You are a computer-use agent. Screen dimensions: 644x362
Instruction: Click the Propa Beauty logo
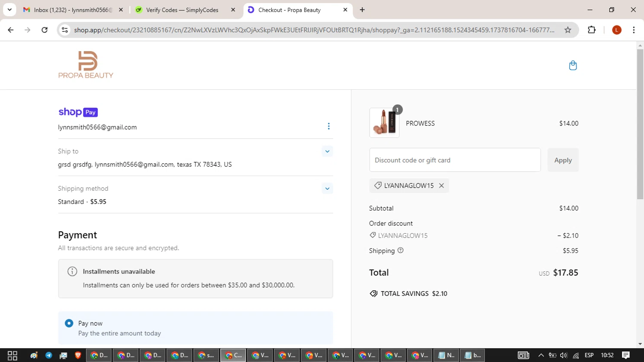coord(86,65)
